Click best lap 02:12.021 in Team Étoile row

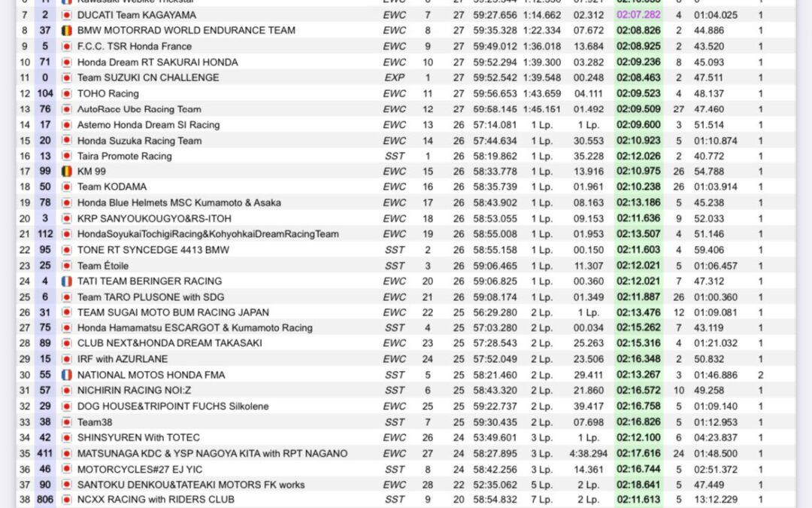tap(638, 266)
